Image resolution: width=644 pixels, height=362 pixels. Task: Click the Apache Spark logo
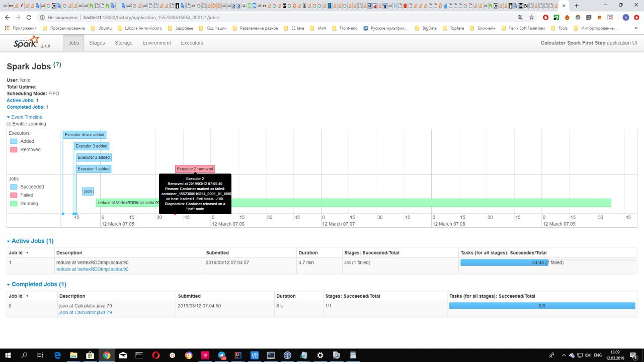(26, 42)
